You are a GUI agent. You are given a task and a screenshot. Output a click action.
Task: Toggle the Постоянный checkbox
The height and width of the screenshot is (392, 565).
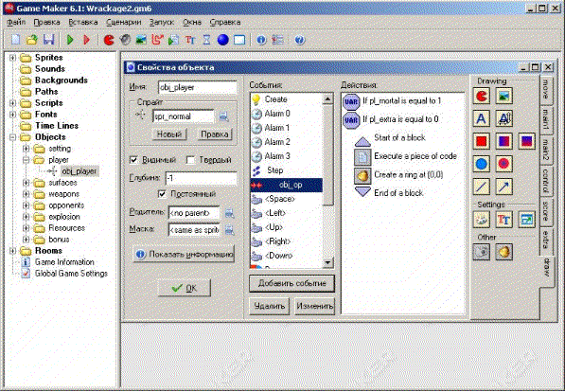coord(162,194)
